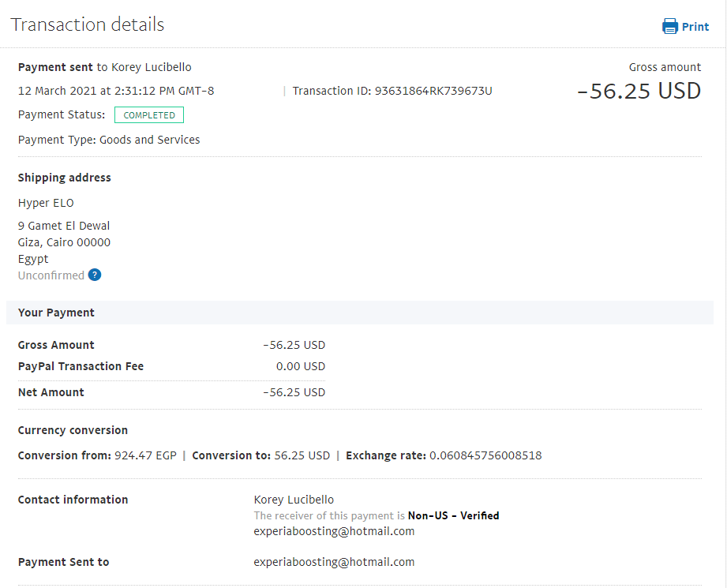This screenshot has width=727, height=588.
Task: Click the Non-US - Verified receiver status
Action: tap(453, 515)
